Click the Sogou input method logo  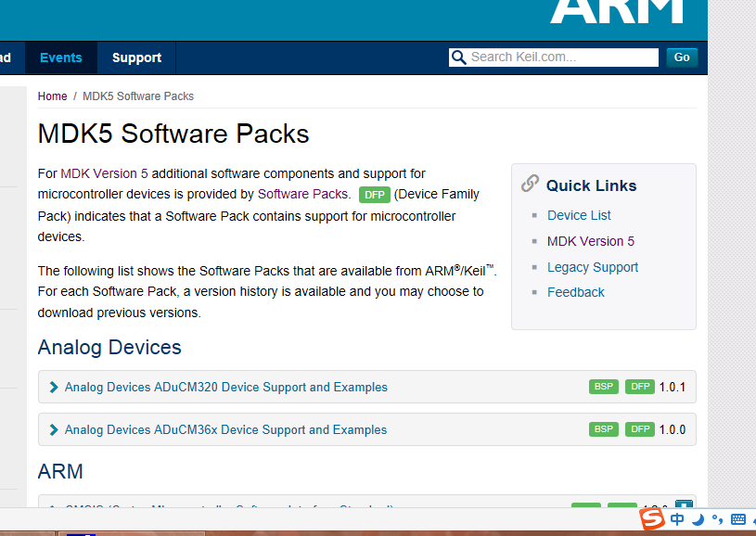(652, 518)
